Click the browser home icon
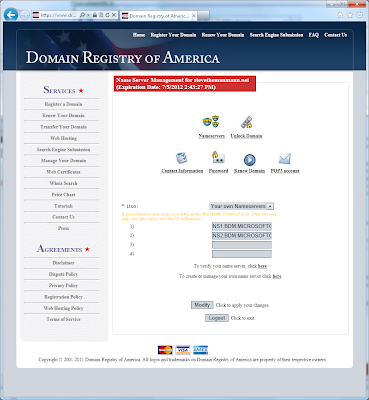Image resolution: width=369 pixels, height=400 pixels. tap(340, 15)
